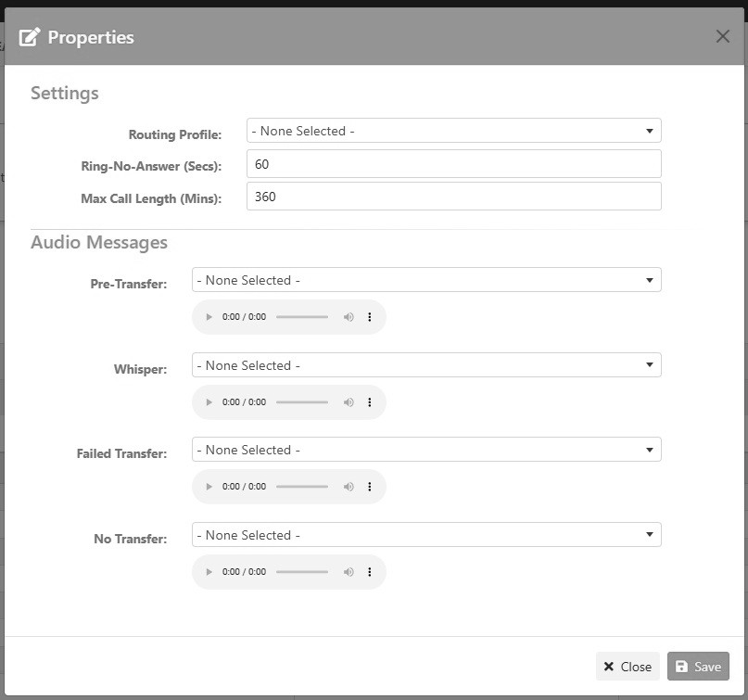Toggle playback on the No Transfer player
The height and width of the screenshot is (700, 748).
click(x=208, y=571)
